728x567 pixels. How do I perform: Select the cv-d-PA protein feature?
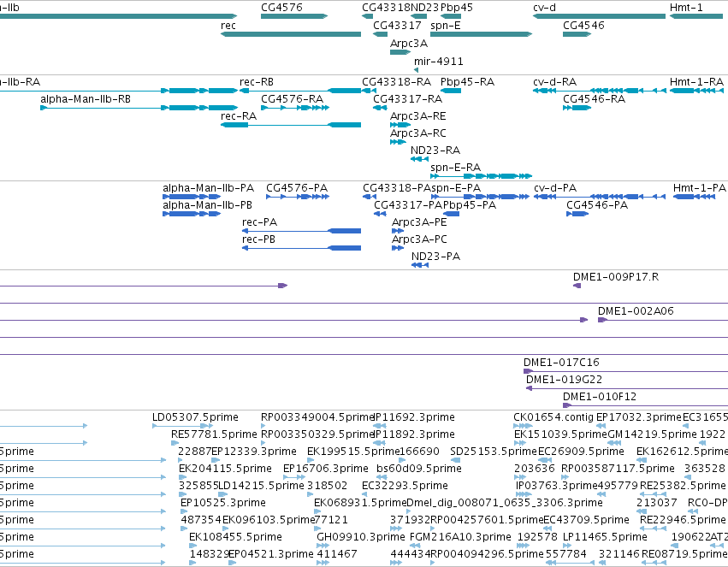pyautogui.click(x=600, y=197)
